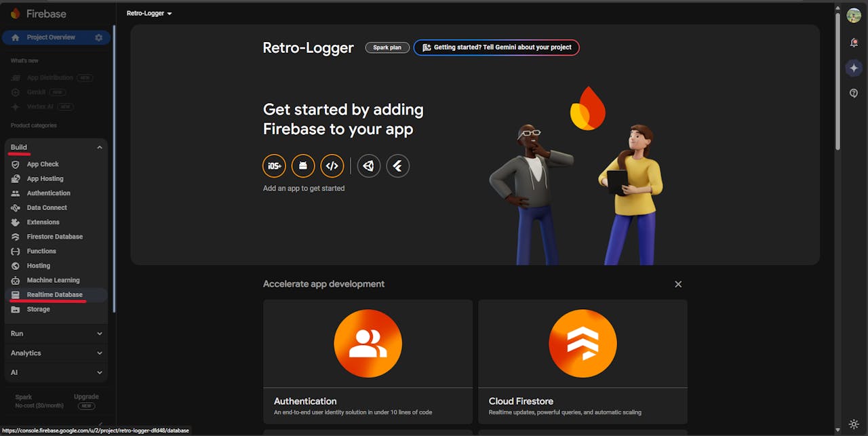Screen dimensions: 868x436
Task: Click the Realtime Database icon
Action: 16,295
